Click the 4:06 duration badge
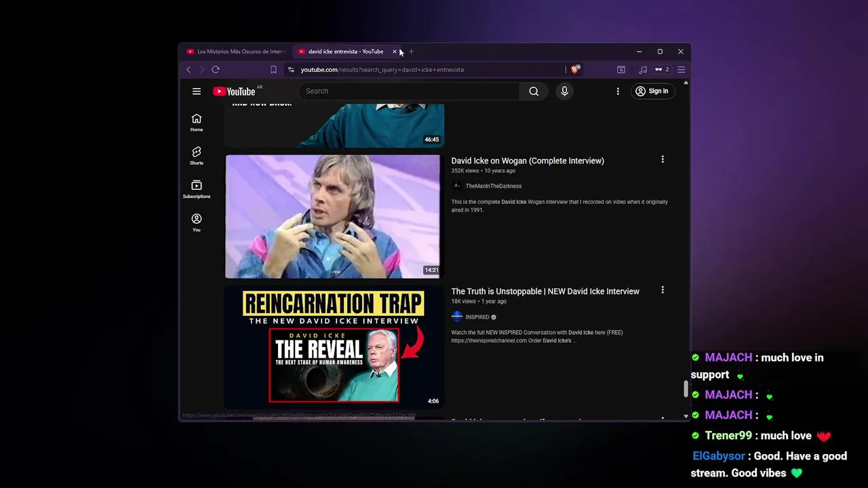Viewport: 868px width, 488px height. [x=433, y=401]
